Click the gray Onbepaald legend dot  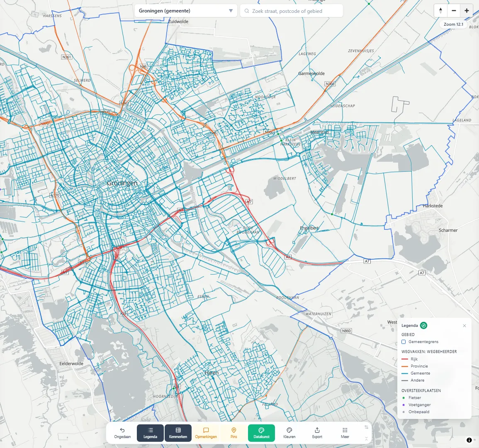coord(404,412)
